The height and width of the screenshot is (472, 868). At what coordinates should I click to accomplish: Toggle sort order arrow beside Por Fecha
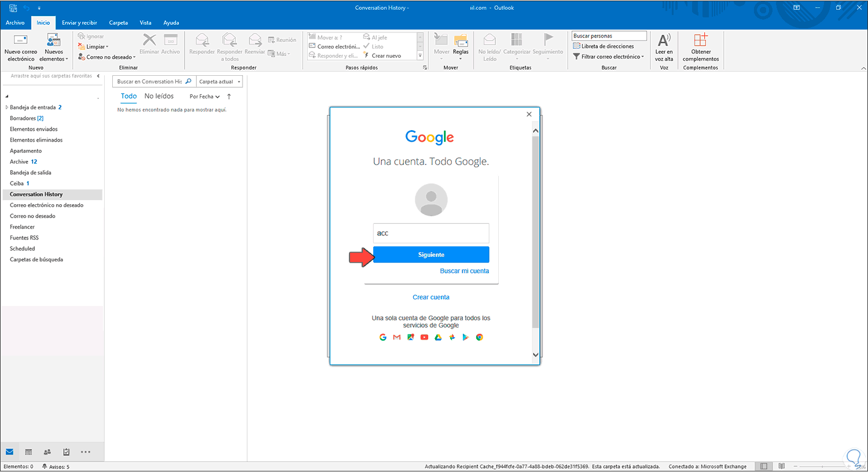tap(229, 97)
